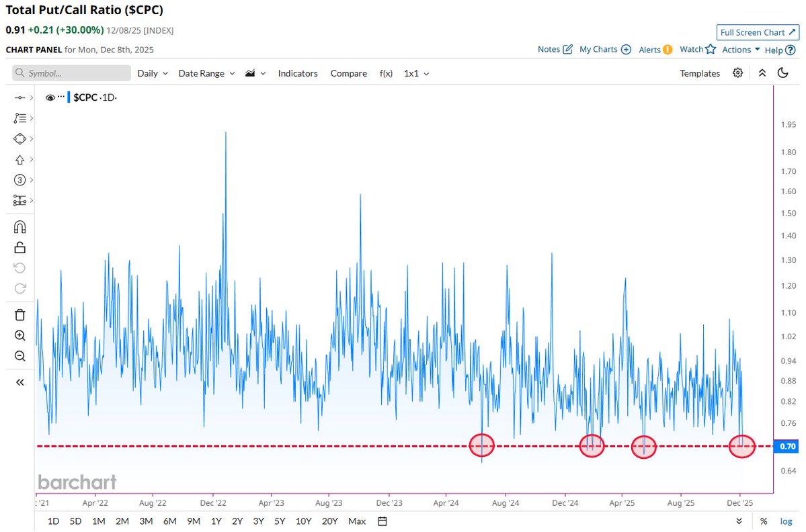Undo the last chart action
Image resolution: width=806 pixels, height=532 pixels.
[x=19, y=268]
